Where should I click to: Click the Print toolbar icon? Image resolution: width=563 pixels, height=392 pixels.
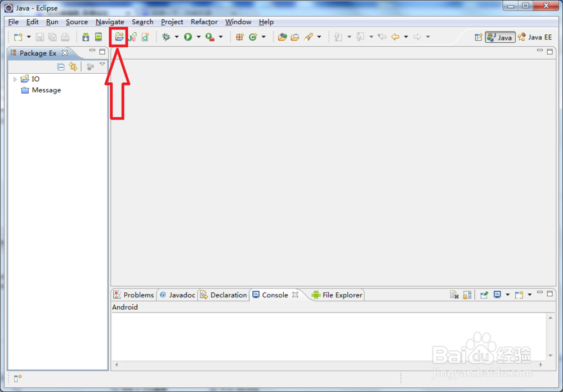[65, 37]
